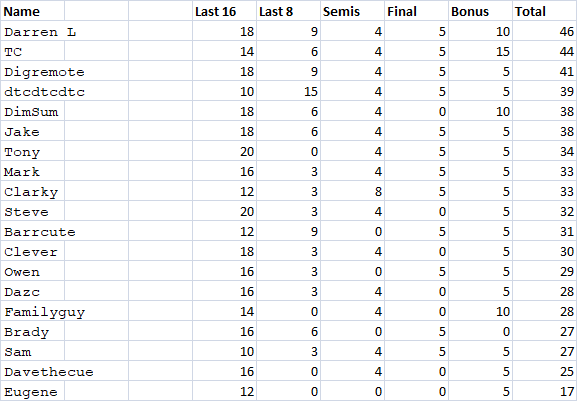
Task: Select the Last 16 column header
Action: coord(224,11)
